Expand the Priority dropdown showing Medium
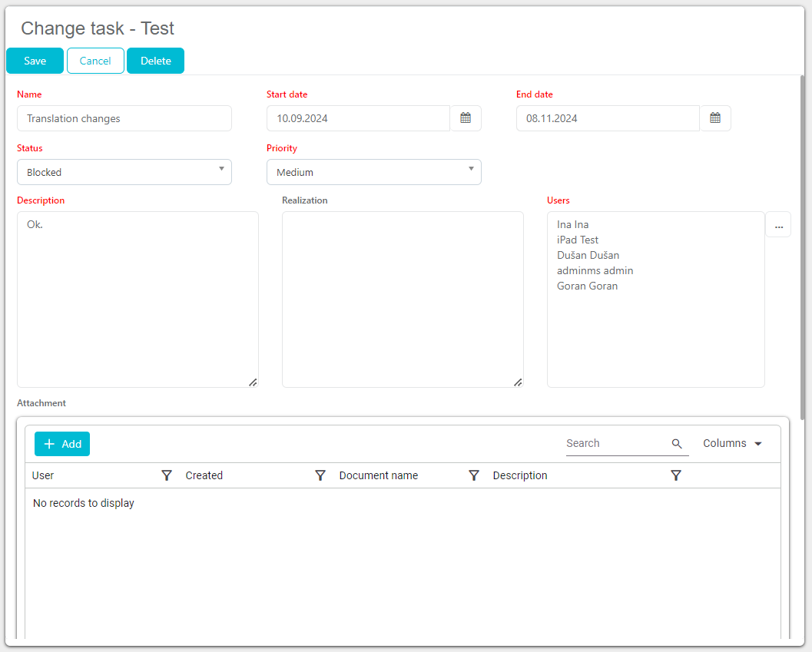812x652 pixels. (374, 172)
